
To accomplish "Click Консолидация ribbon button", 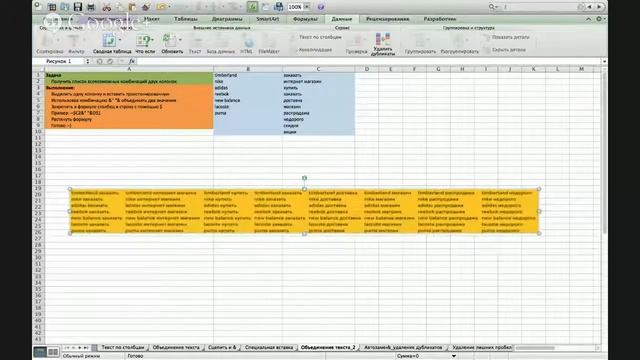I will pyautogui.click(x=311, y=50).
